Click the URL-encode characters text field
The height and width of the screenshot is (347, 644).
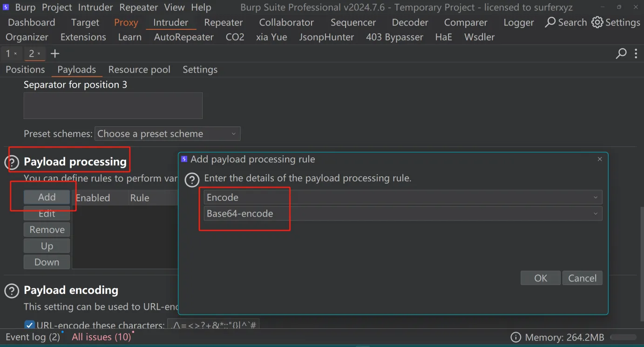pyautogui.click(x=213, y=325)
